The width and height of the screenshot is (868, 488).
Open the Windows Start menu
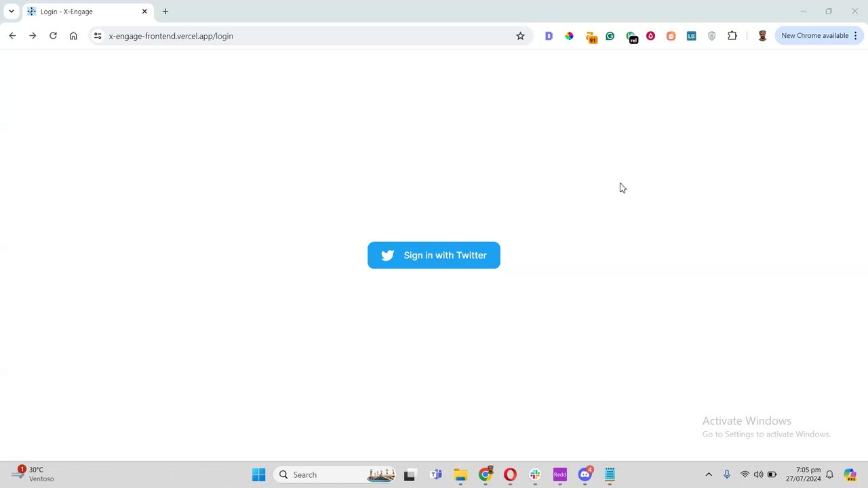tap(259, 474)
